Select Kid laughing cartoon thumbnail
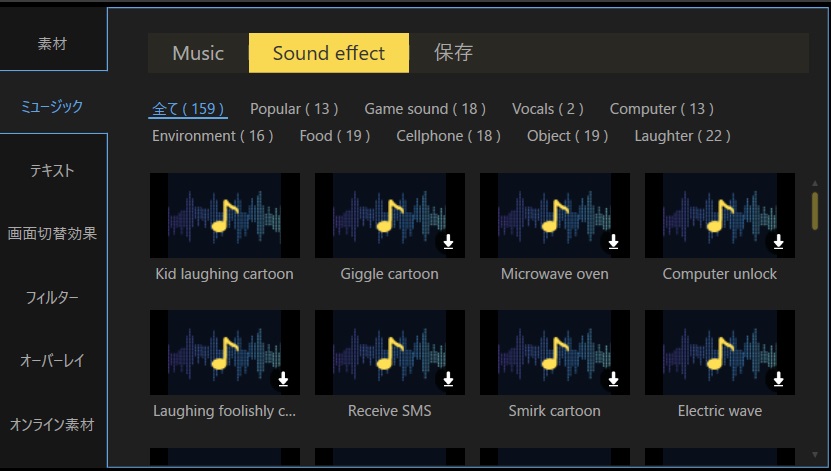This screenshot has width=831, height=471. click(225, 215)
